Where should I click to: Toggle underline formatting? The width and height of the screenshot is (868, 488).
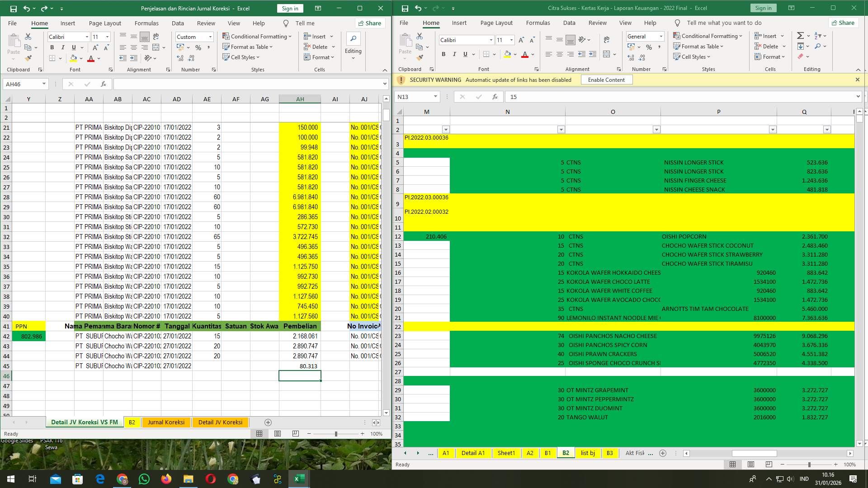click(x=74, y=47)
